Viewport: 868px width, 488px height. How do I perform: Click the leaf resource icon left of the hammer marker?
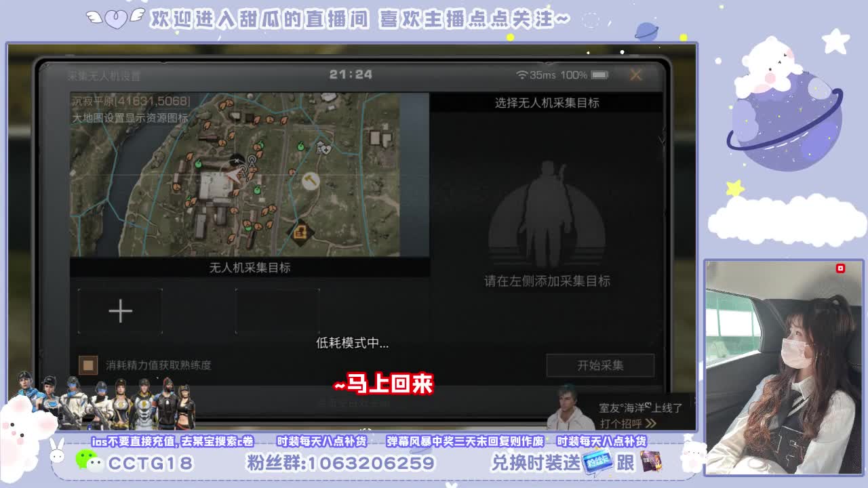coord(292,173)
